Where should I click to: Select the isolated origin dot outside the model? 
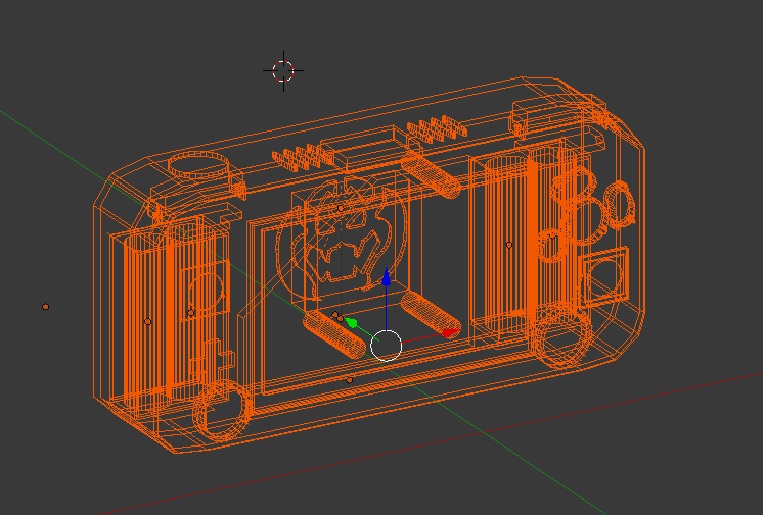coord(46,307)
